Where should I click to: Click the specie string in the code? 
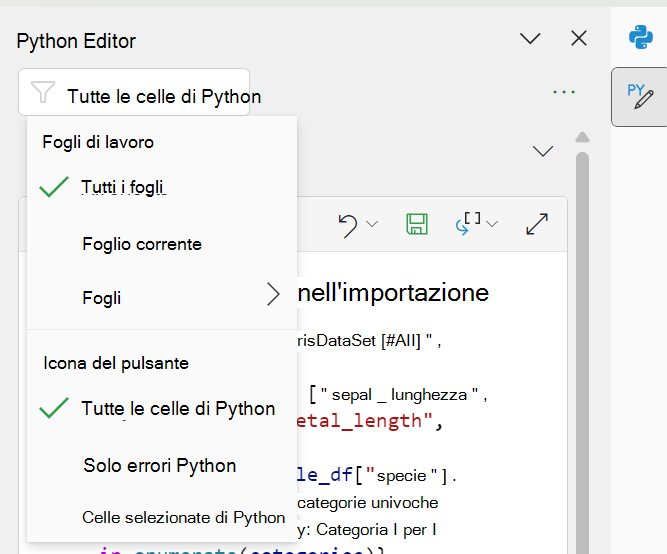[401, 475]
